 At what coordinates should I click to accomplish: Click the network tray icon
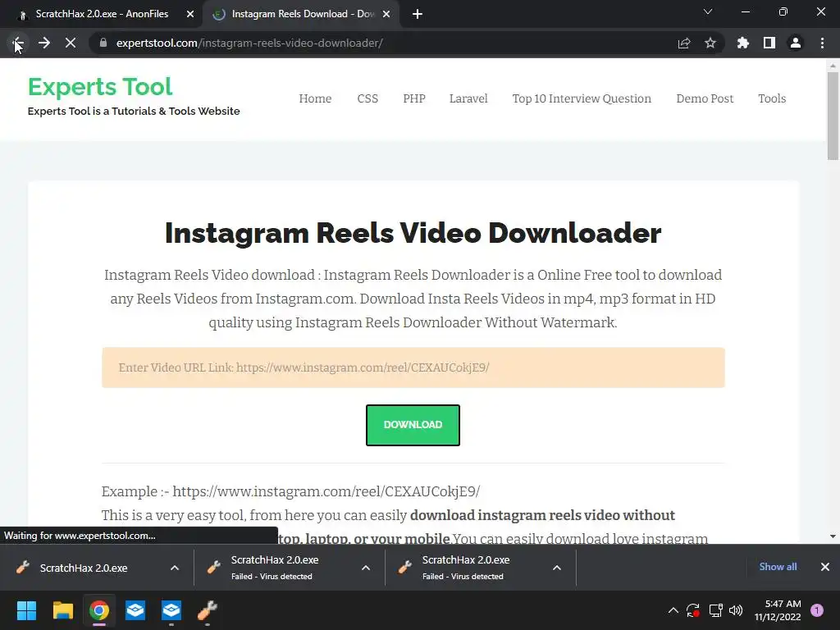tap(715, 610)
